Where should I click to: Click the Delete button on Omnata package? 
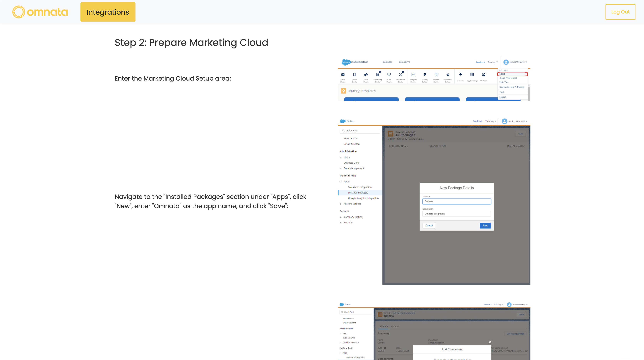[521, 315]
